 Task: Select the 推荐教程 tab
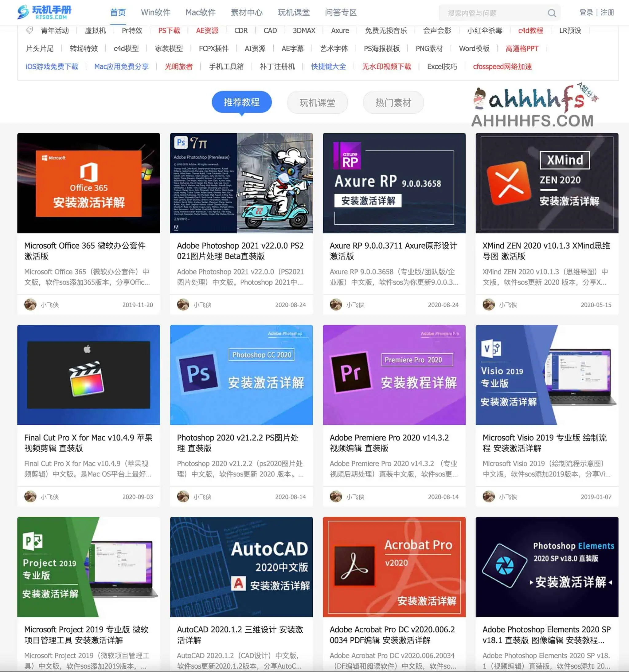[x=242, y=101]
